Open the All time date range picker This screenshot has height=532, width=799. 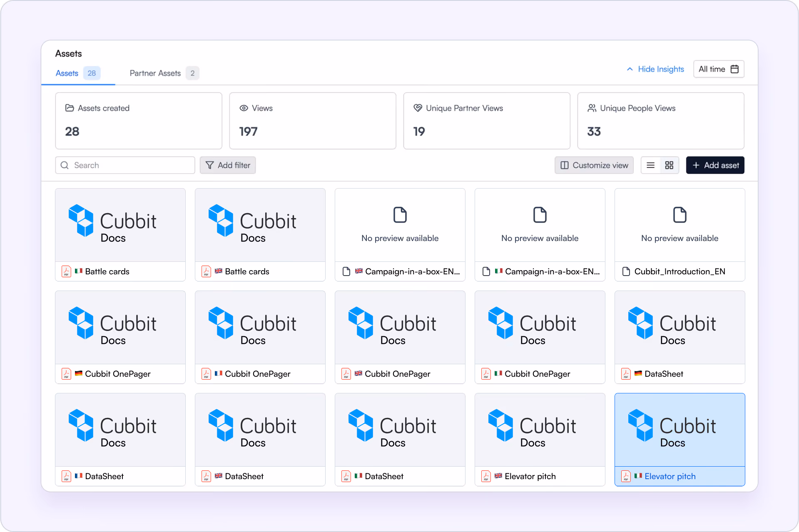pyautogui.click(x=719, y=69)
